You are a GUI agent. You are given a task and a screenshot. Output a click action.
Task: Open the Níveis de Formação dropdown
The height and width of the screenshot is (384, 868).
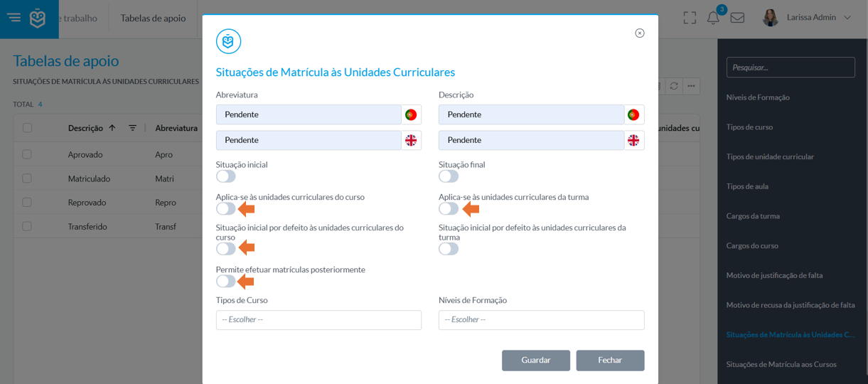point(541,320)
